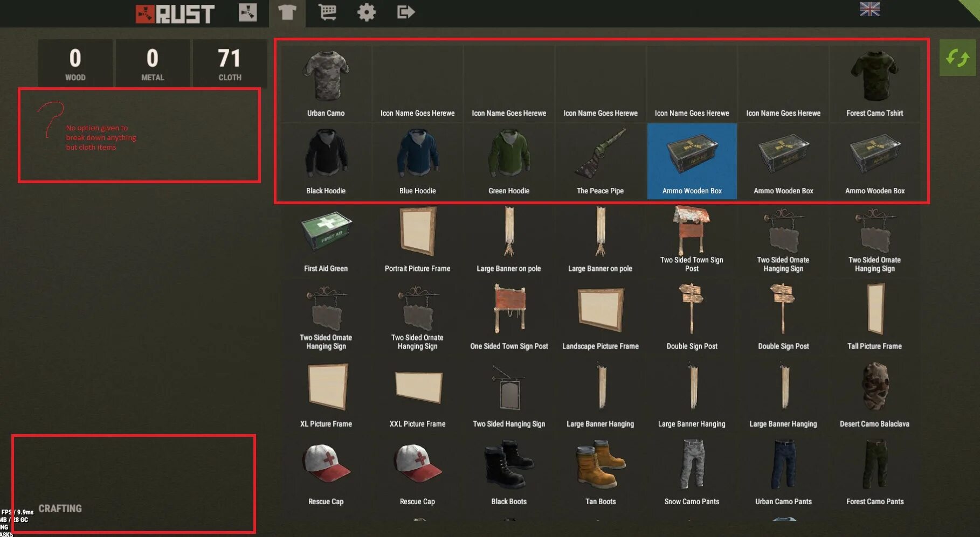
Task: Click the Metal resource counter
Action: pyautogui.click(x=153, y=63)
